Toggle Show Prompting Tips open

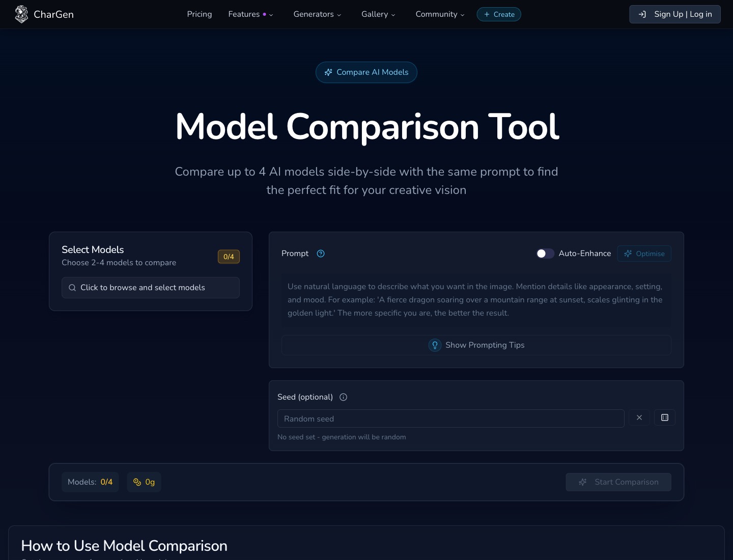coord(476,345)
